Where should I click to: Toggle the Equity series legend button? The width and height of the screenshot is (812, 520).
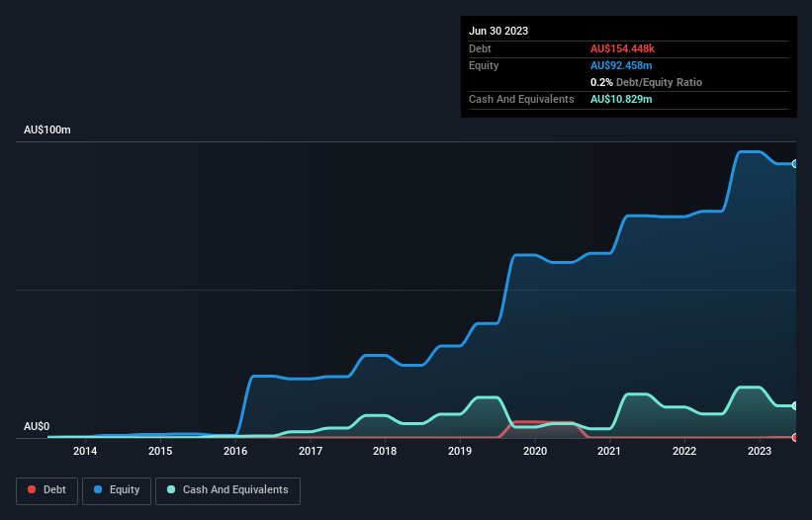(117, 490)
